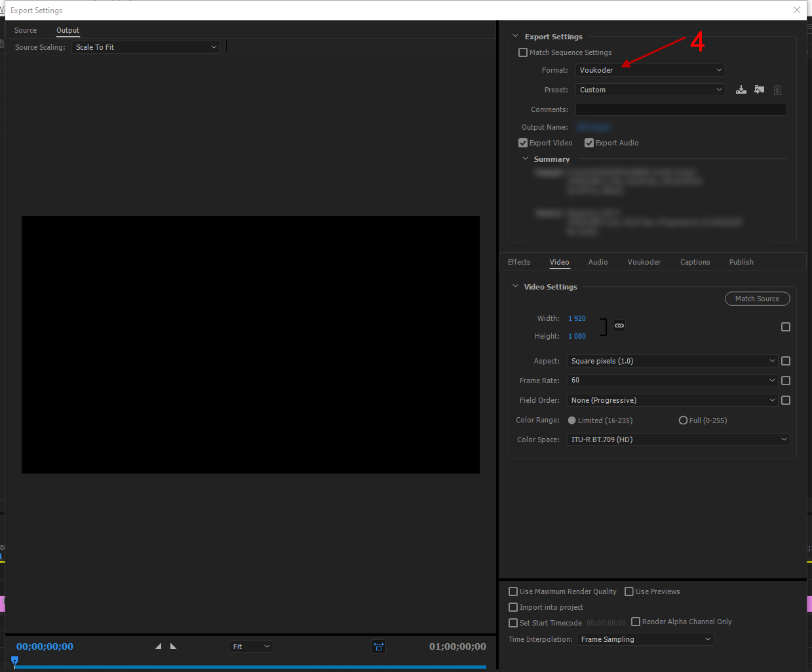This screenshot has width=812, height=672.
Task: Uncheck the Export Audio checkbox
Action: [x=589, y=143]
